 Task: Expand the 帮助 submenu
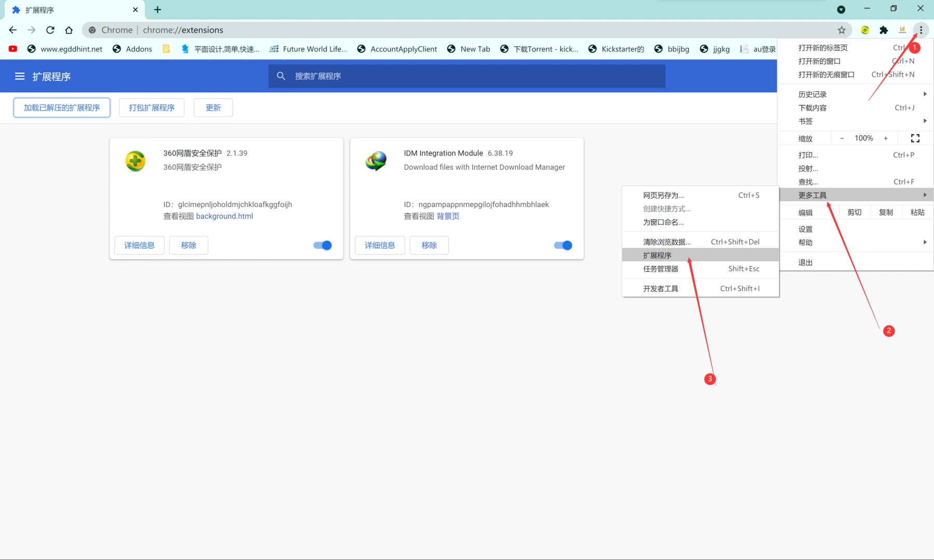click(x=856, y=242)
